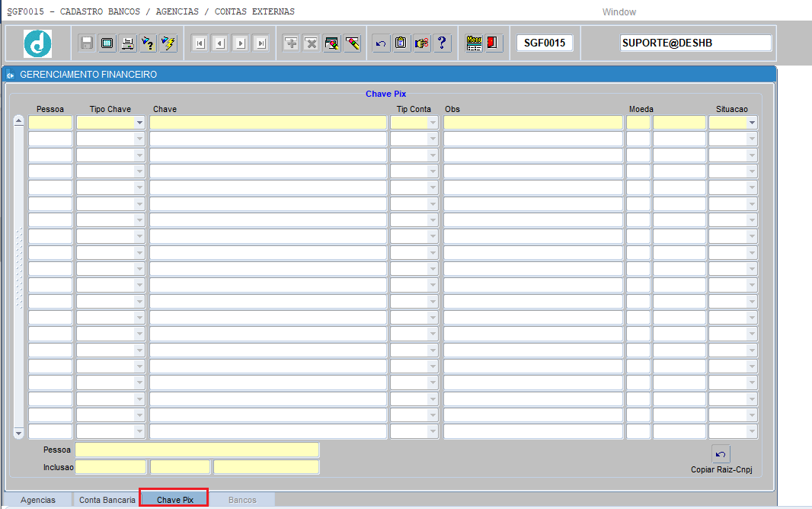Expand Tipo Chave dropdown in highlighted yellow row

tap(139, 123)
